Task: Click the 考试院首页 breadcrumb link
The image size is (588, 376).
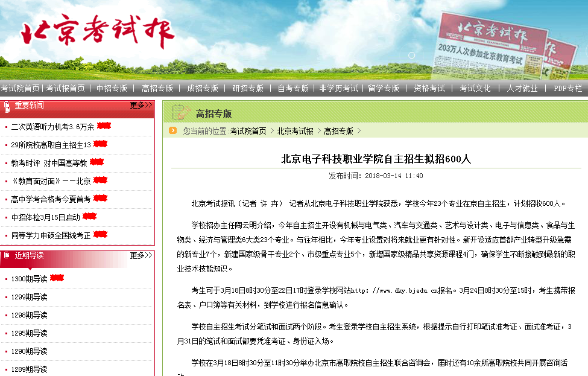Action: coord(248,131)
